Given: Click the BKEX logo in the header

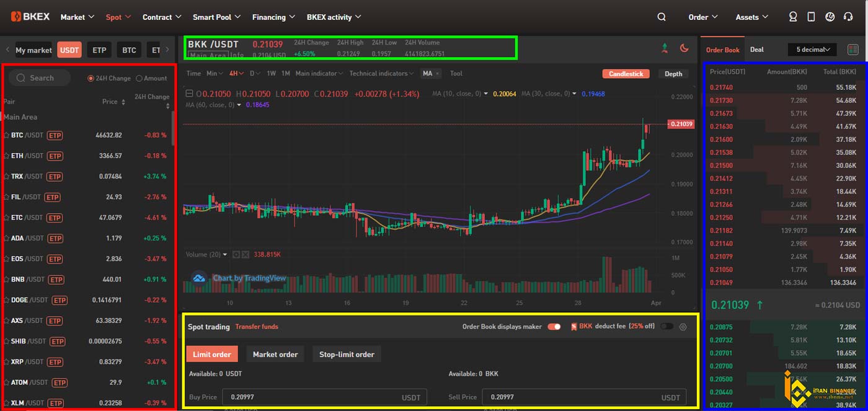Looking at the screenshot, I should pyautogui.click(x=30, y=17).
